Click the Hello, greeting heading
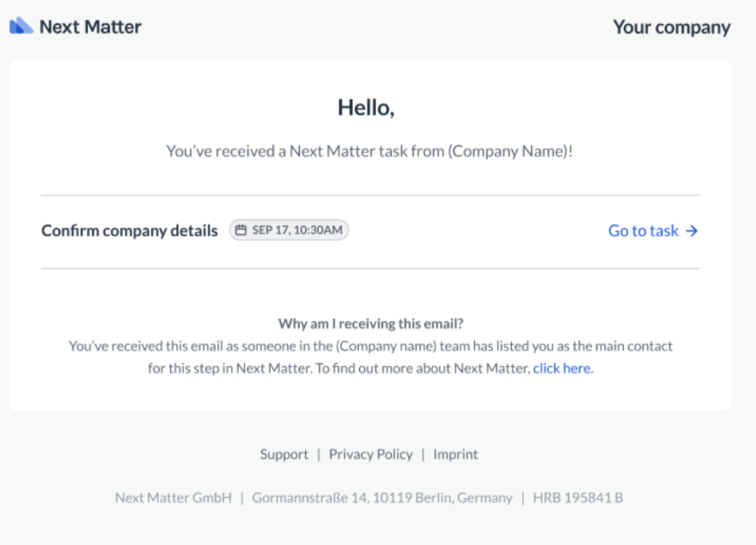Viewport: 756px width, 545px height. click(366, 107)
